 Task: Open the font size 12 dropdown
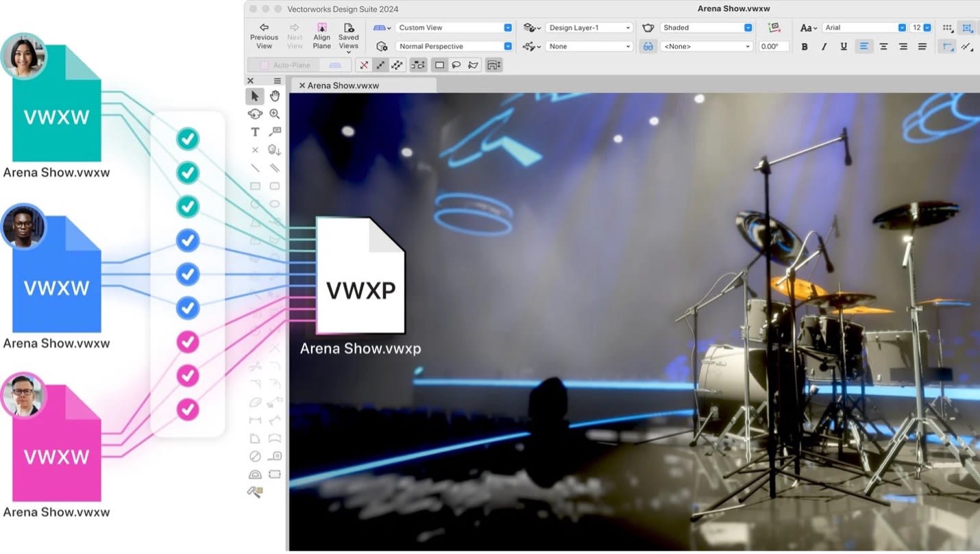(921, 27)
